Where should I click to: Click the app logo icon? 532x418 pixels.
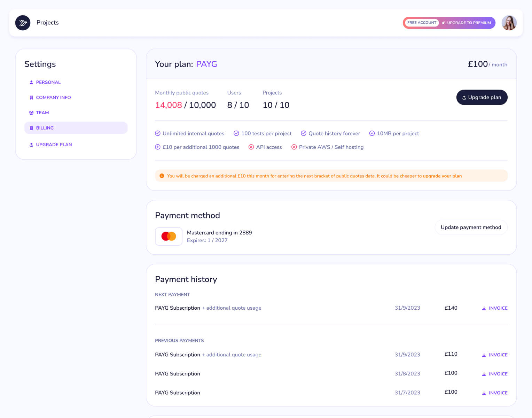point(23,23)
